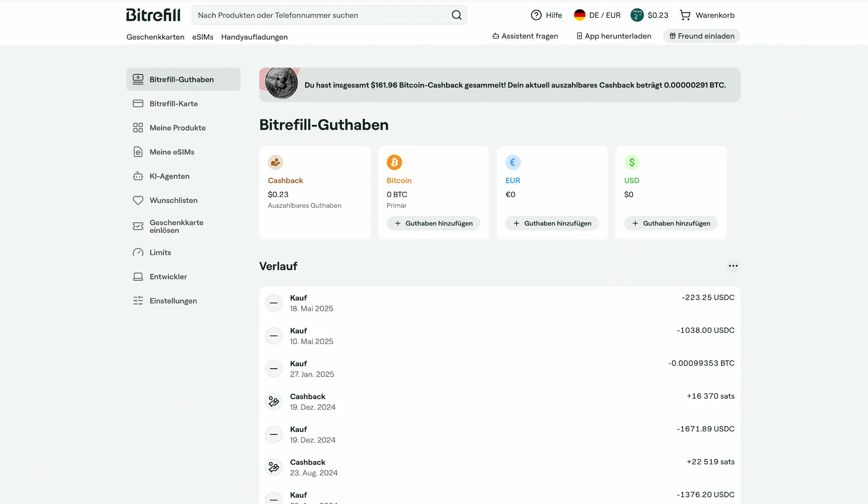Open the Warenkorb cart icon
The image size is (868, 504).
(x=685, y=15)
